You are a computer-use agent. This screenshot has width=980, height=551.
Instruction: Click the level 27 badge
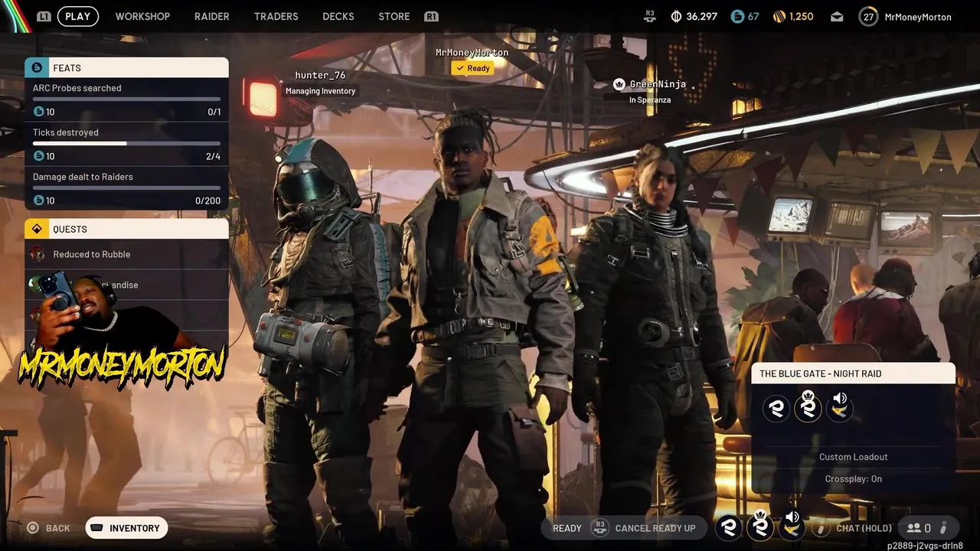pos(868,16)
